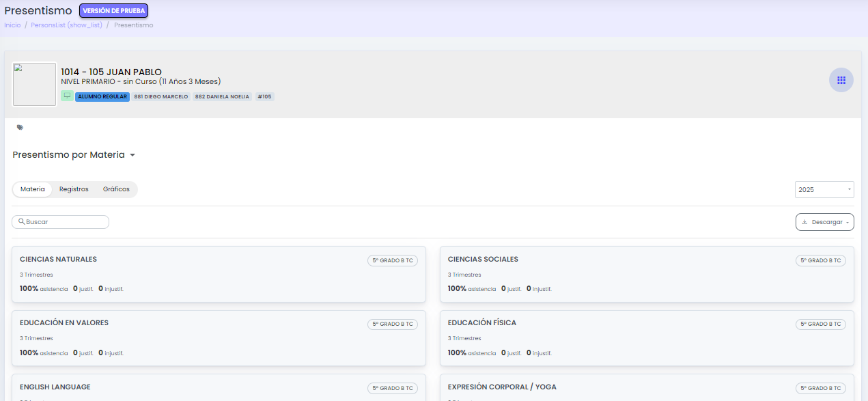Open the Descargar dropdown button
Viewport: 868px width, 401px height.
(824, 222)
